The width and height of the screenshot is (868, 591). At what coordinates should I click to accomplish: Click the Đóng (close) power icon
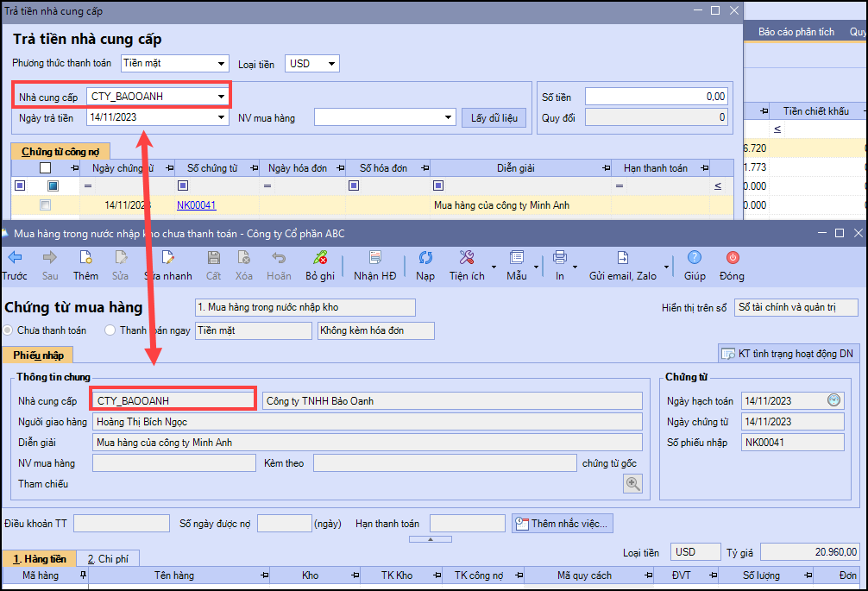click(732, 258)
